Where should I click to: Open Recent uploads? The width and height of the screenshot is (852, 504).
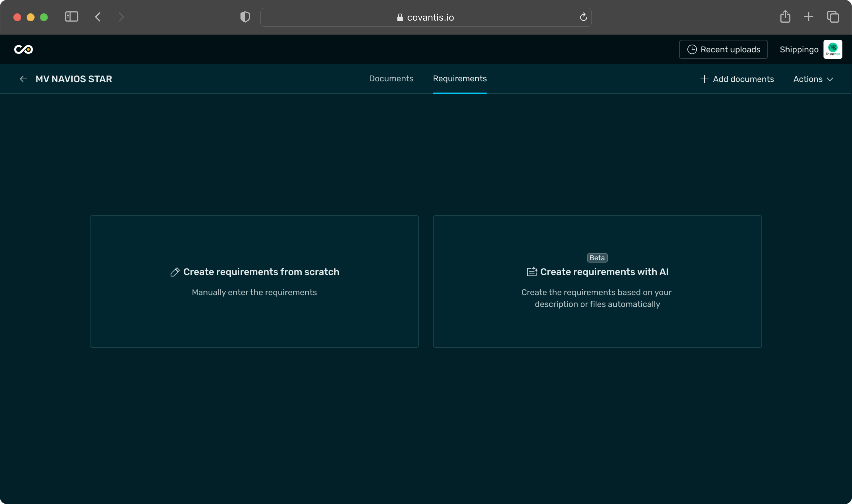pyautogui.click(x=723, y=49)
